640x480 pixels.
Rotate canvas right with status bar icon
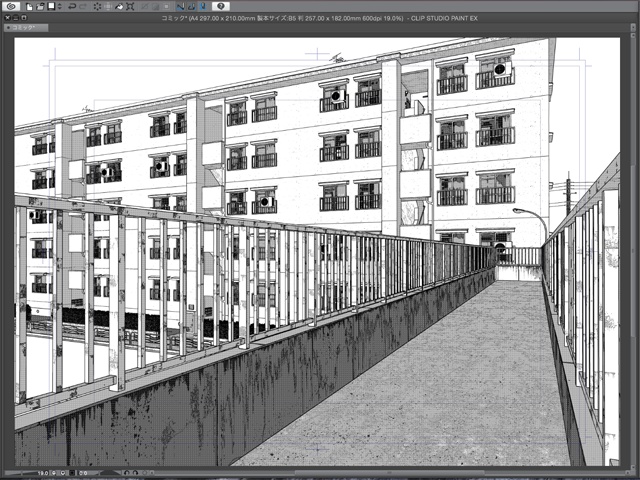pos(136,473)
